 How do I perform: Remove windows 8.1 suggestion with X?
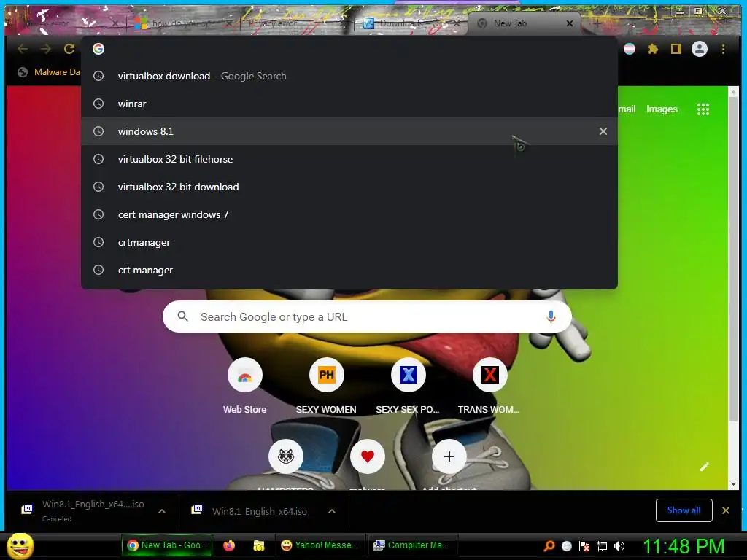coord(603,131)
